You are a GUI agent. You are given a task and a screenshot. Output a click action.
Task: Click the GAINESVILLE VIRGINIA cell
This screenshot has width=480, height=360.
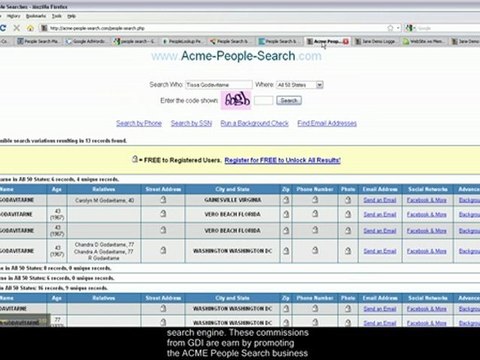[233, 200]
